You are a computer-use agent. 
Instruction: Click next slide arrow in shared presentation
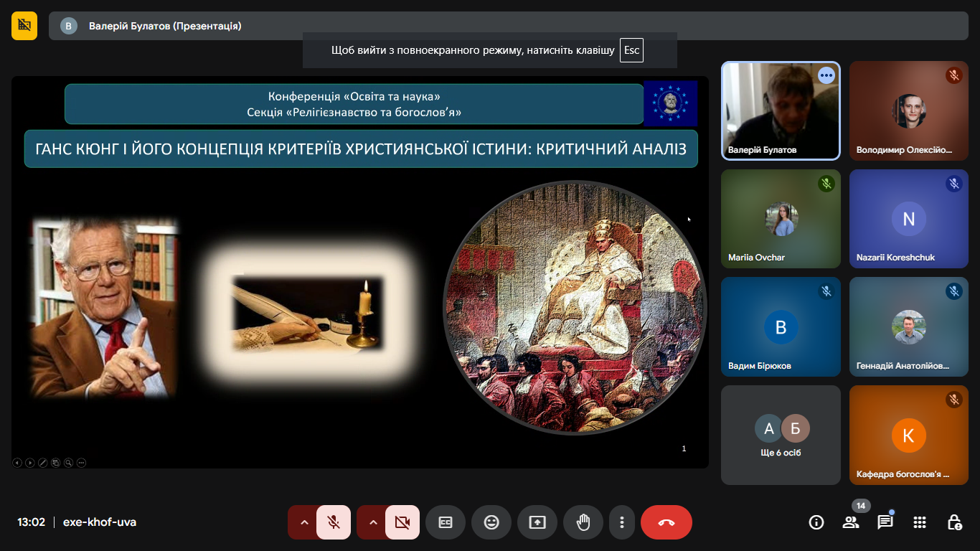[x=30, y=463]
